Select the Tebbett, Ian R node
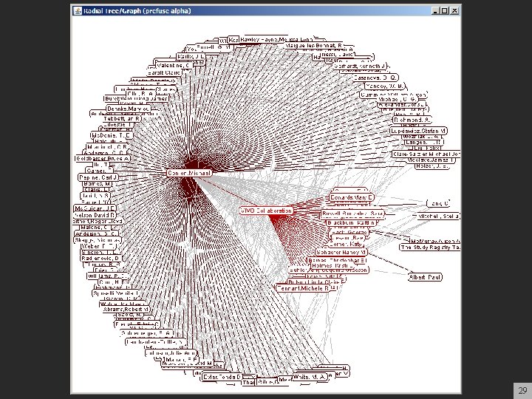The width and height of the screenshot is (532, 399). [121, 119]
